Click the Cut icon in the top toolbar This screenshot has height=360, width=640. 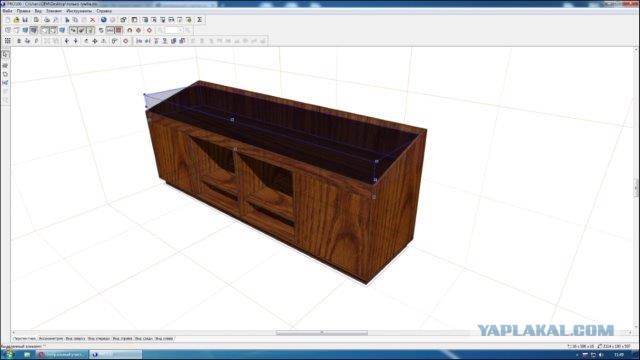coord(67,20)
